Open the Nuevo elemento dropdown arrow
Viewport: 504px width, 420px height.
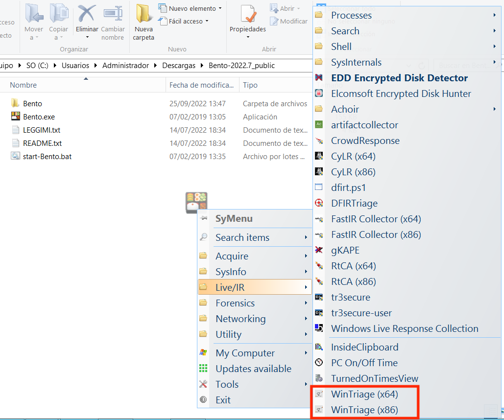click(220, 8)
